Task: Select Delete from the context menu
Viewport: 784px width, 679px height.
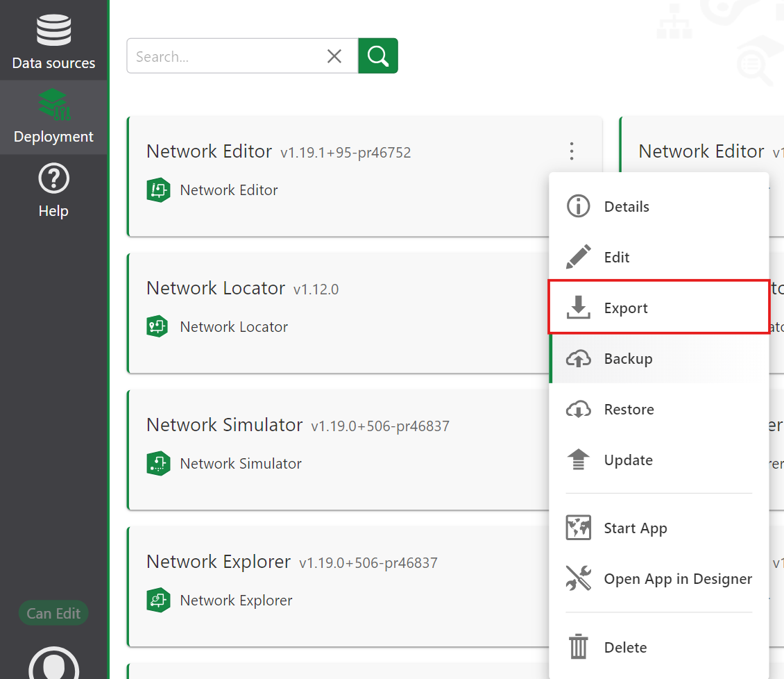Action: click(659, 647)
